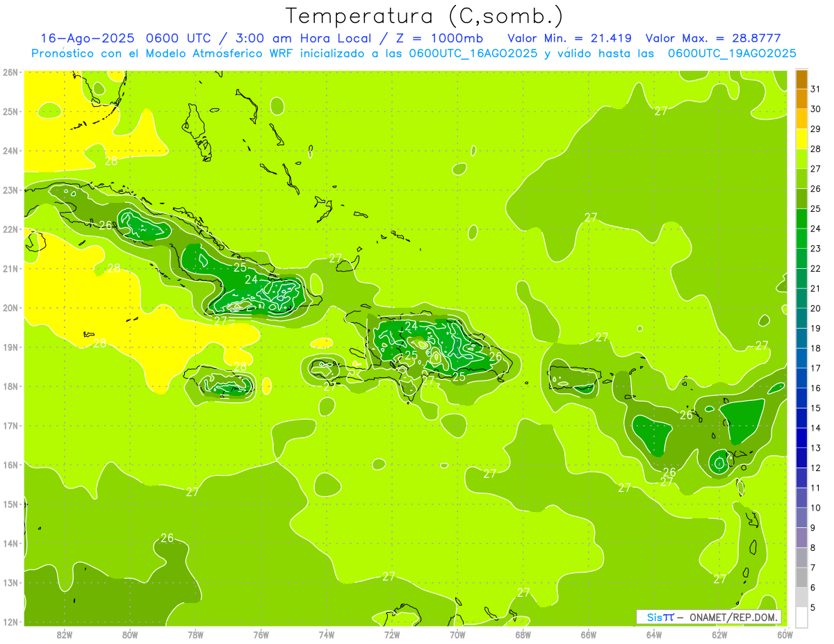
Task: Click the longitude label '68W'
Action: [x=523, y=634]
